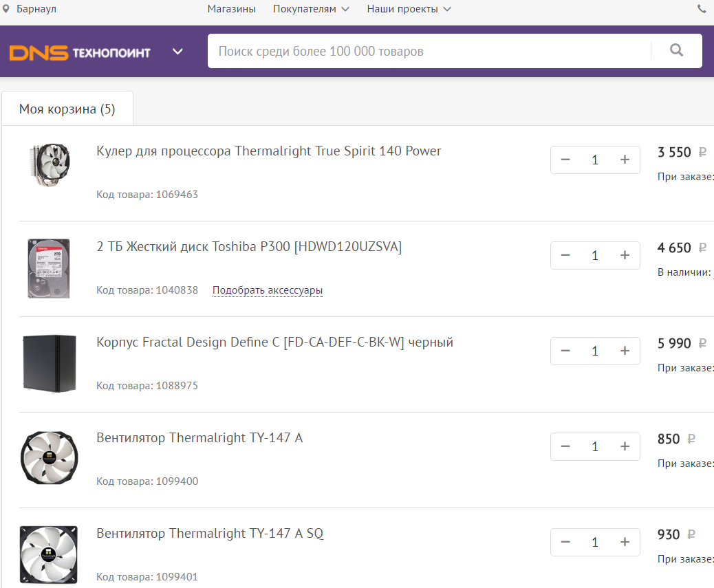Click the square TY-147 A SQ fan thumbnail
714x588 pixels.
pyautogui.click(x=49, y=555)
